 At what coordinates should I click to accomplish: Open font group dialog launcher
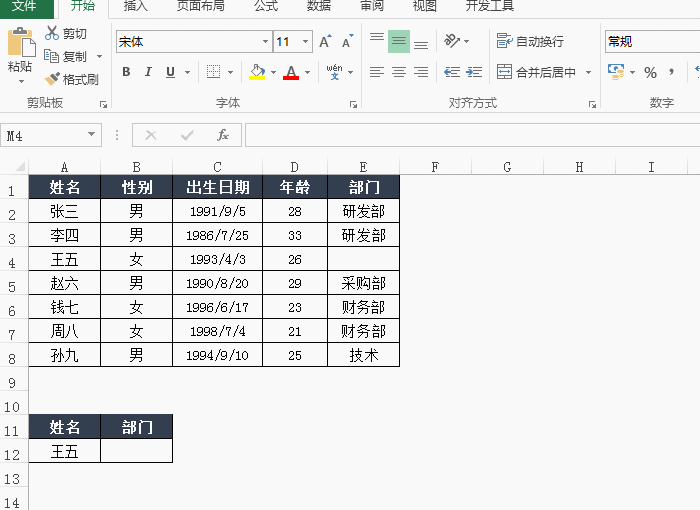(x=353, y=105)
